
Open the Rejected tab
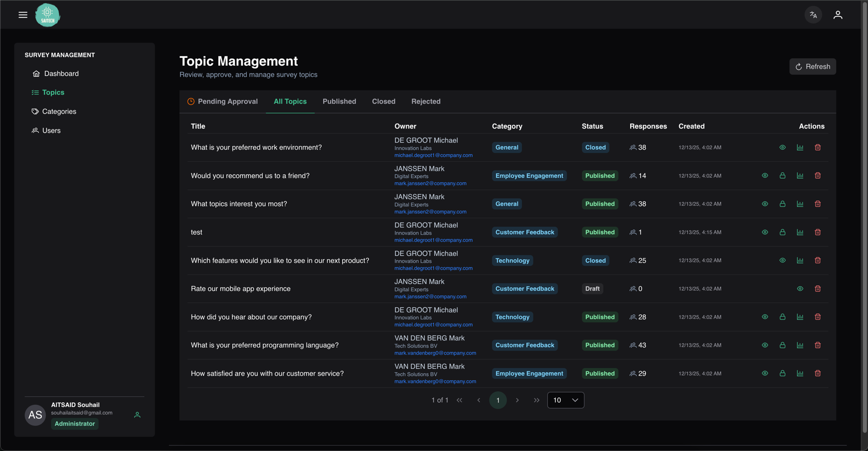point(426,101)
